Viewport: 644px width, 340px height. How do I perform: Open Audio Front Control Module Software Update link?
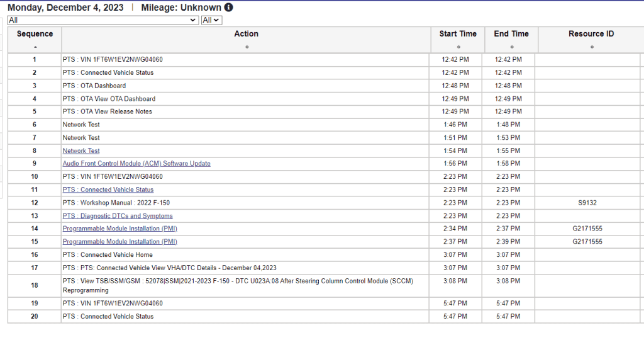(x=136, y=164)
